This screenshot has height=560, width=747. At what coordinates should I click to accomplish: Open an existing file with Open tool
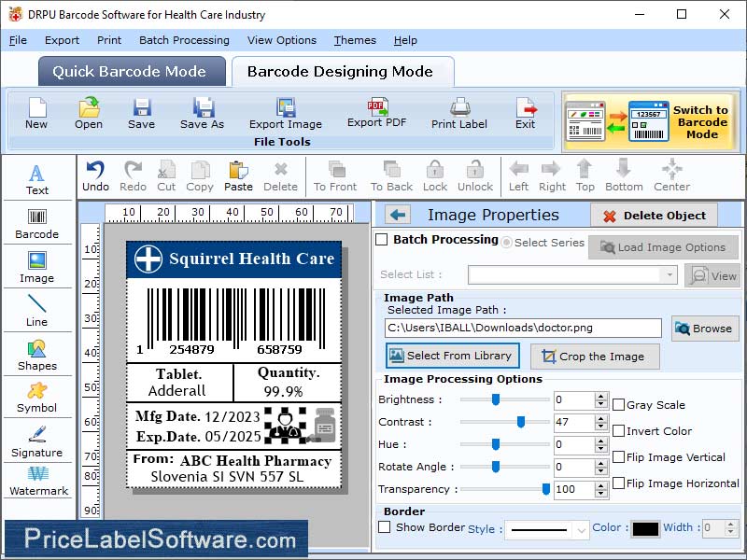[89, 113]
